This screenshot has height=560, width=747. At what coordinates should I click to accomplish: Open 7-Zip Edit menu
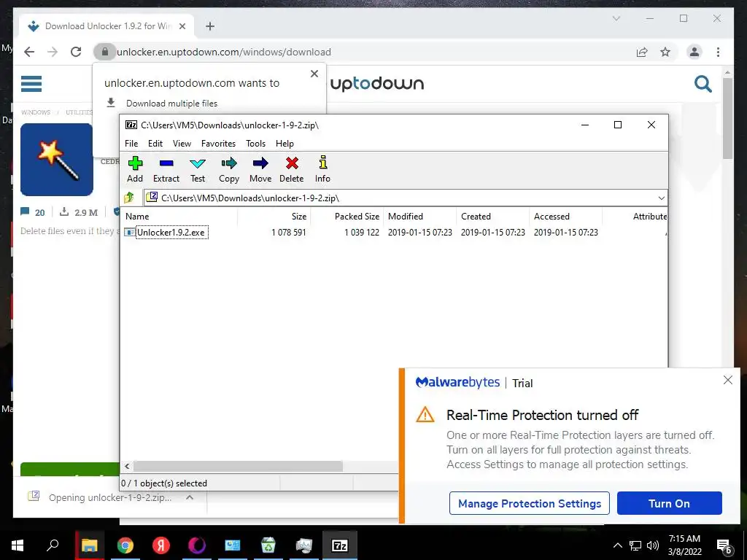tap(155, 144)
